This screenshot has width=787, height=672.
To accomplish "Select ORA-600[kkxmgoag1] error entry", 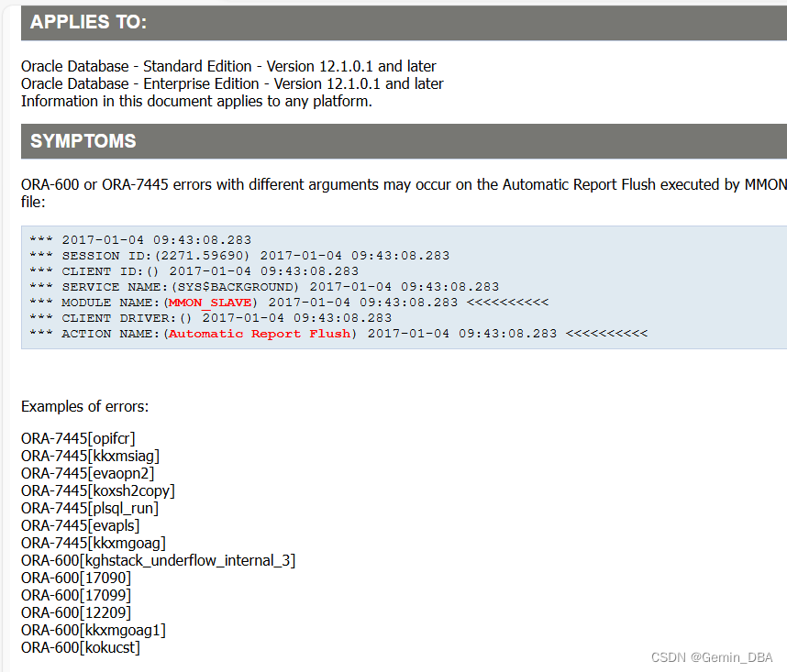I will click(94, 631).
